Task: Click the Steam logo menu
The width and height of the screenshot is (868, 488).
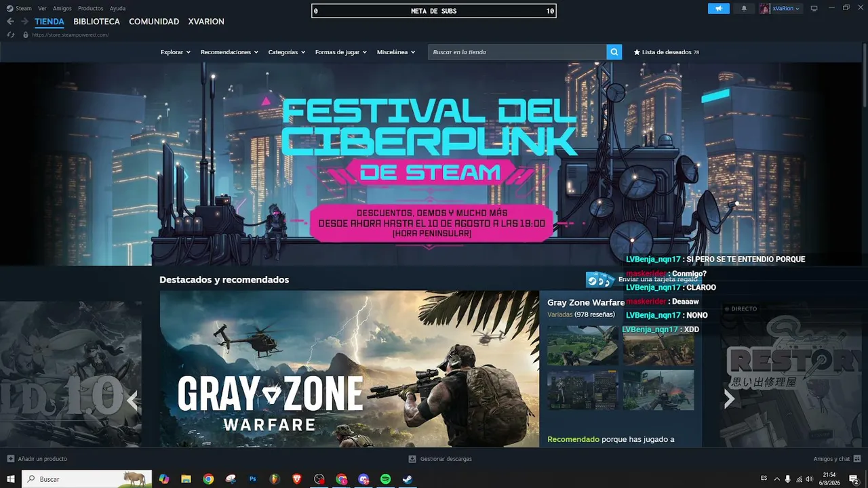Action: 19,8
